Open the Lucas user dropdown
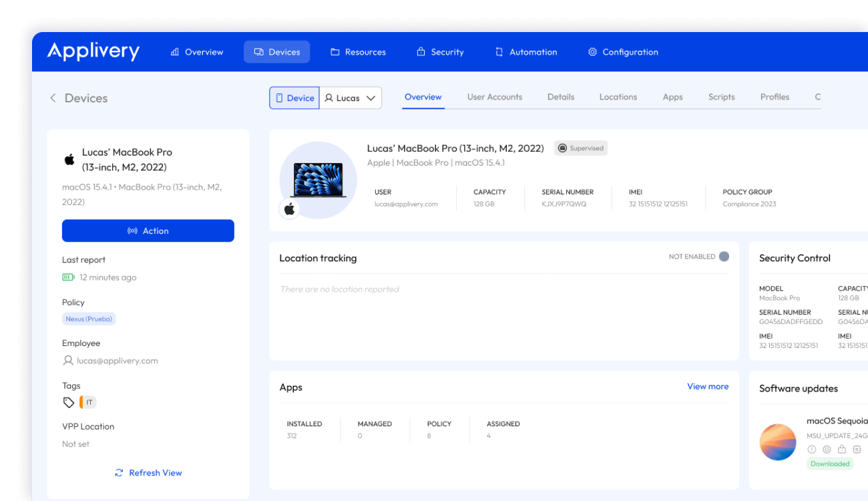The height and width of the screenshot is (501, 868). tap(351, 98)
